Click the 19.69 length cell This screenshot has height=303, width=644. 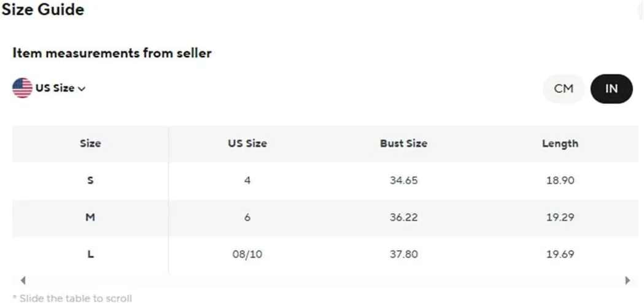point(560,254)
